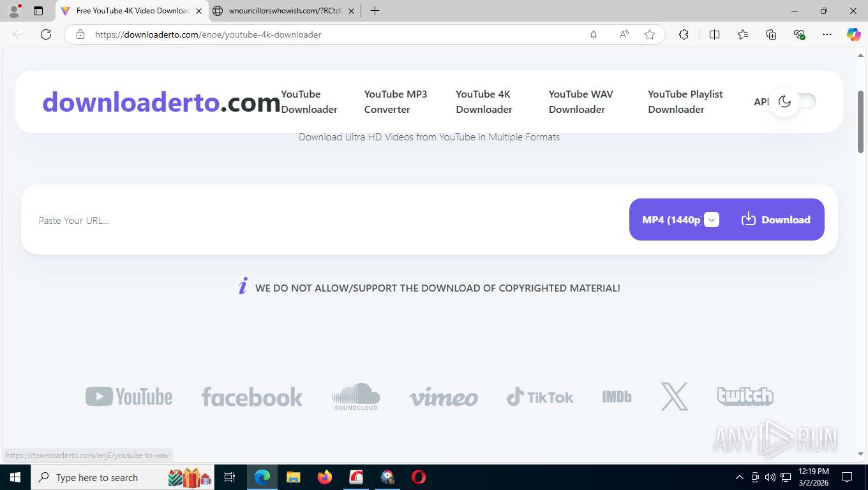Click the X logo
The image size is (868, 490).
[675, 396]
